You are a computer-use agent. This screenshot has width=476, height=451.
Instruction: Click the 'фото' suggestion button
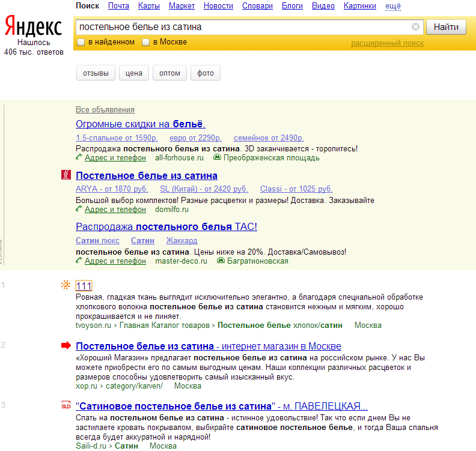(206, 73)
